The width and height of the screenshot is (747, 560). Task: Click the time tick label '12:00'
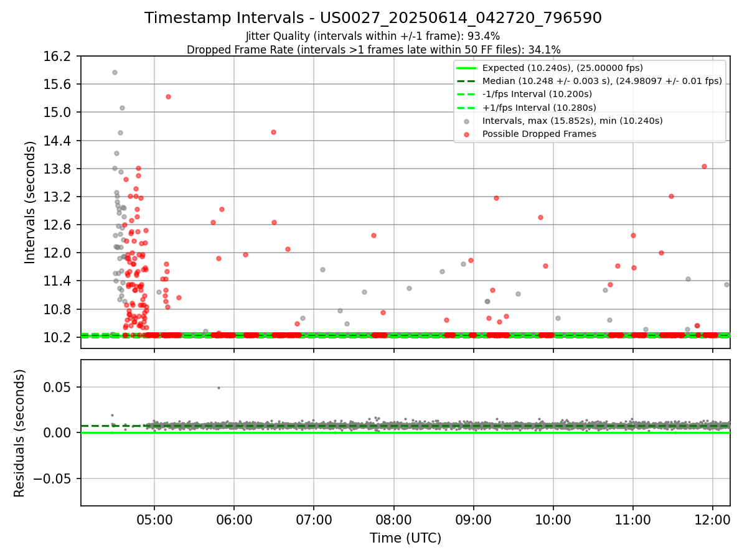tap(713, 520)
